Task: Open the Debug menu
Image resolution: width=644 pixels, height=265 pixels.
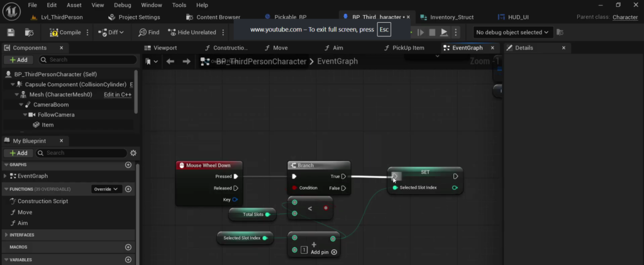Action: 123,5
